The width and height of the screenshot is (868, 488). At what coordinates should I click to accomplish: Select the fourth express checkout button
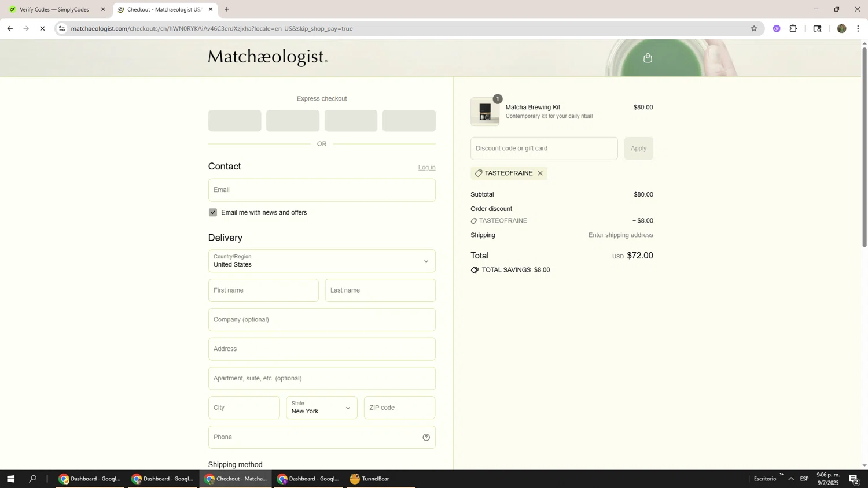point(409,121)
